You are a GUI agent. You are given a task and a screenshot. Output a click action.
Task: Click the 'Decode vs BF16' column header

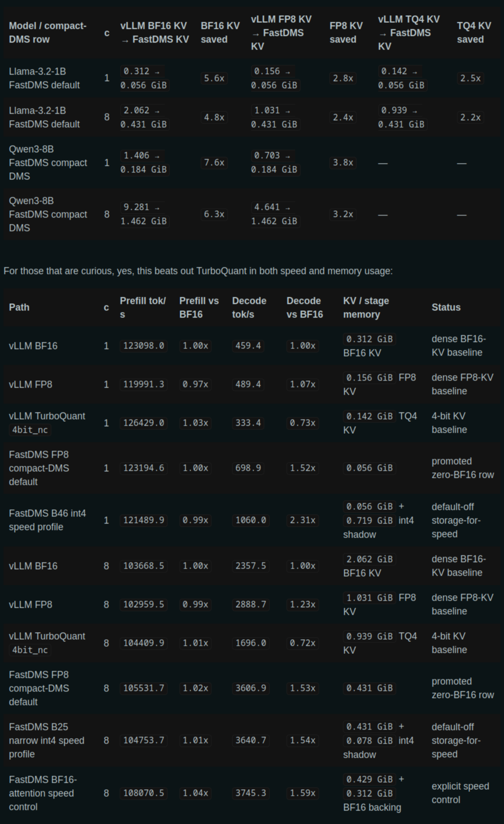(305, 308)
